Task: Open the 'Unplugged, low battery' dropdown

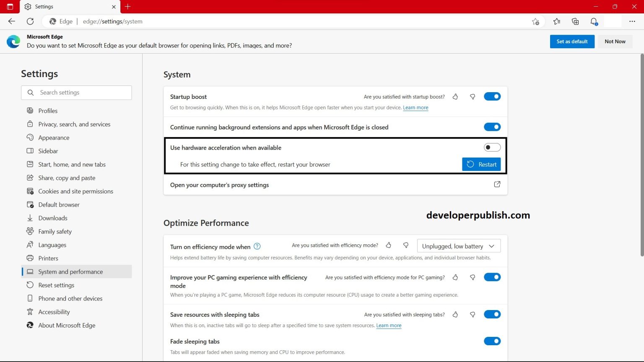Action: tap(458, 246)
